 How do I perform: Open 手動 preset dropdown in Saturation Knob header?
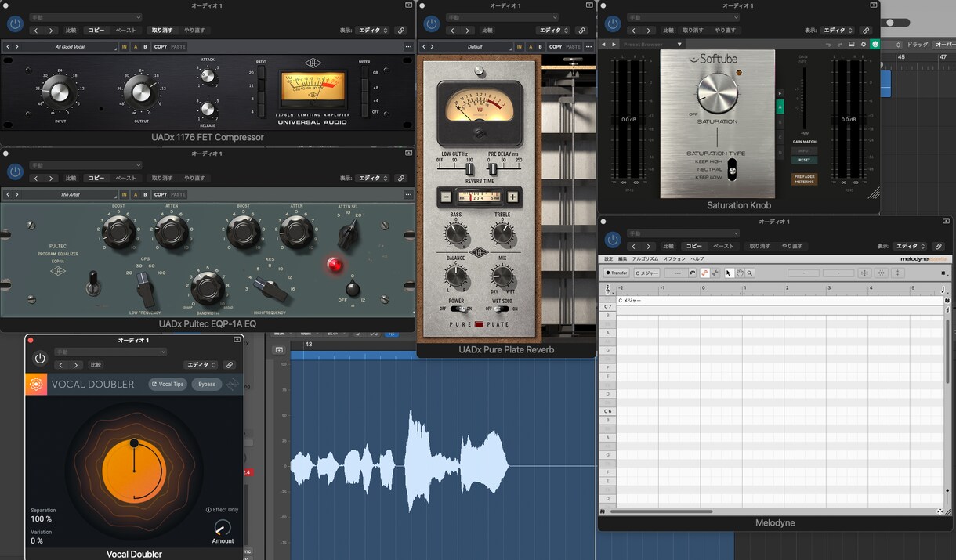pyautogui.click(x=684, y=17)
